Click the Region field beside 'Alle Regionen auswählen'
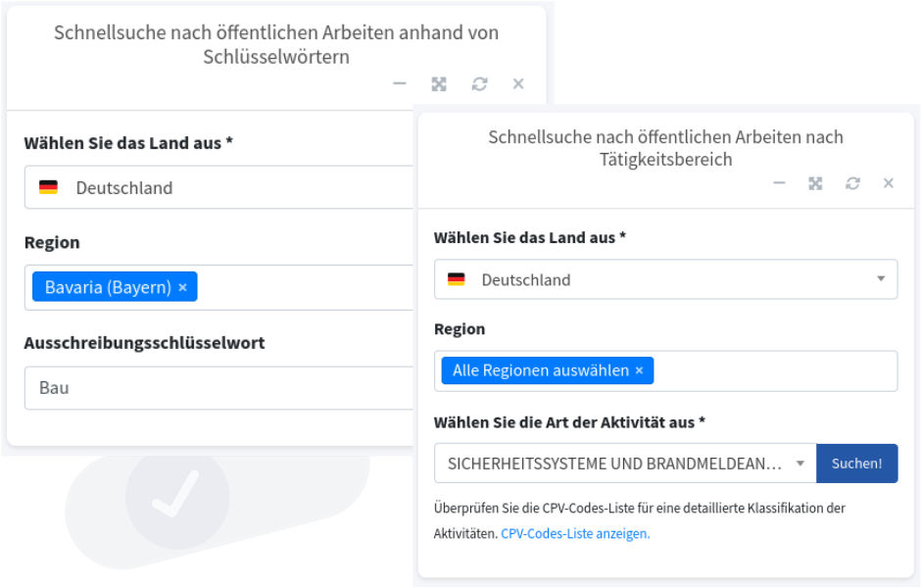The image size is (921, 588). coord(774,370)
